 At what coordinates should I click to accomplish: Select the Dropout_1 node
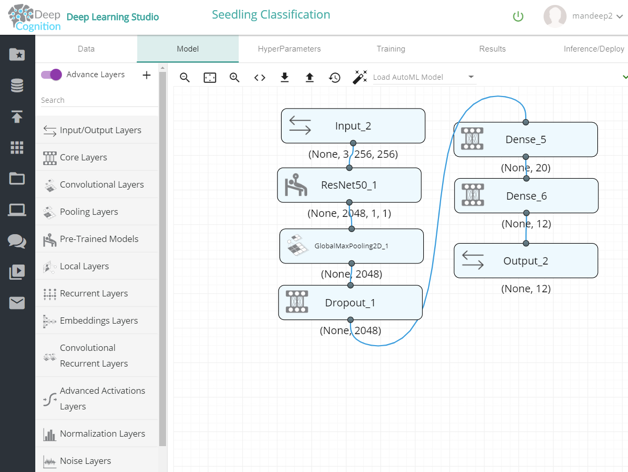tap(350, 303)
